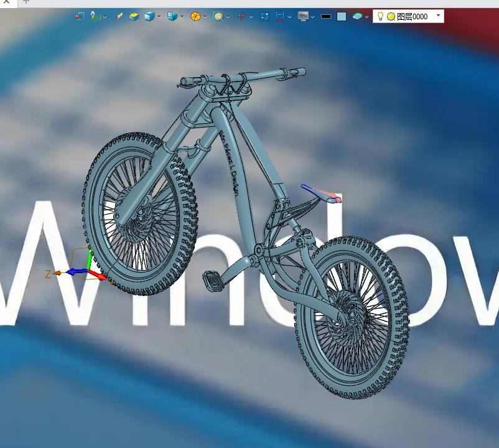Image resolution: width=499 pixels, height=448 pixels.
Task: Toggle the yellow circle layer status icon
Action: [391, 16]
